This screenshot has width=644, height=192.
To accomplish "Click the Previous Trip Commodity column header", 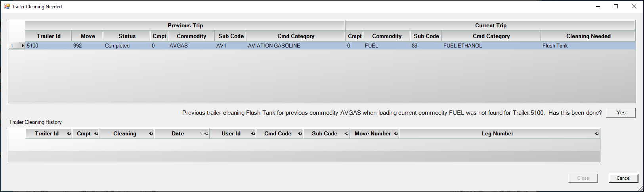I will [x=191, y=36].
